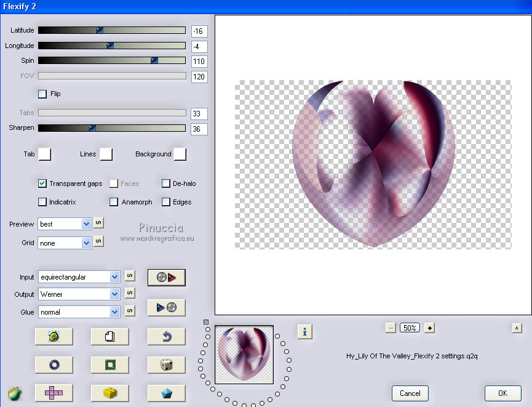The image size is (532, 407).
Task: Click the save preset blue-arrow-and-disc button
Action: tap(166, 307)
